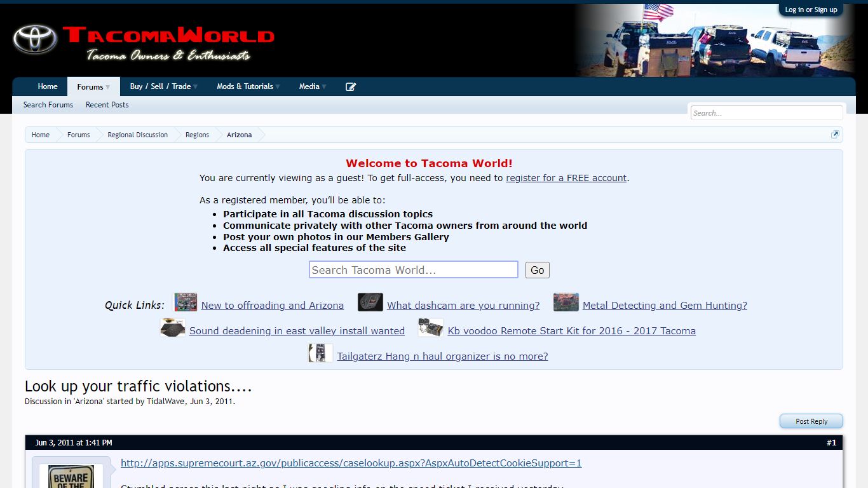Click Home breadcrumb
Viewport: 868px width, 488px height.
click(41, 135)
